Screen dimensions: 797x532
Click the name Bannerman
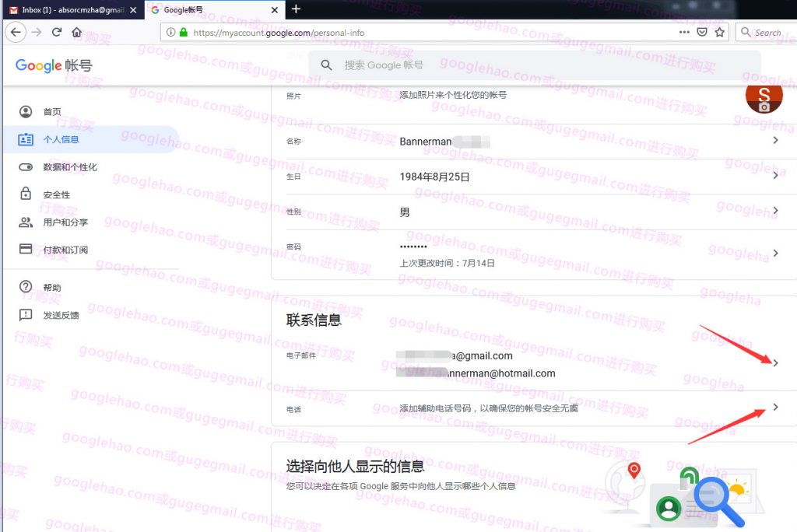[426, 142]
